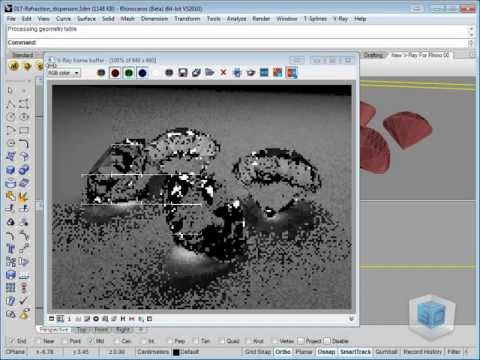The height and width of the screenshot is (360, 480).
Task: Switch to white alpha channel swatch
Action: coord(156,73)
